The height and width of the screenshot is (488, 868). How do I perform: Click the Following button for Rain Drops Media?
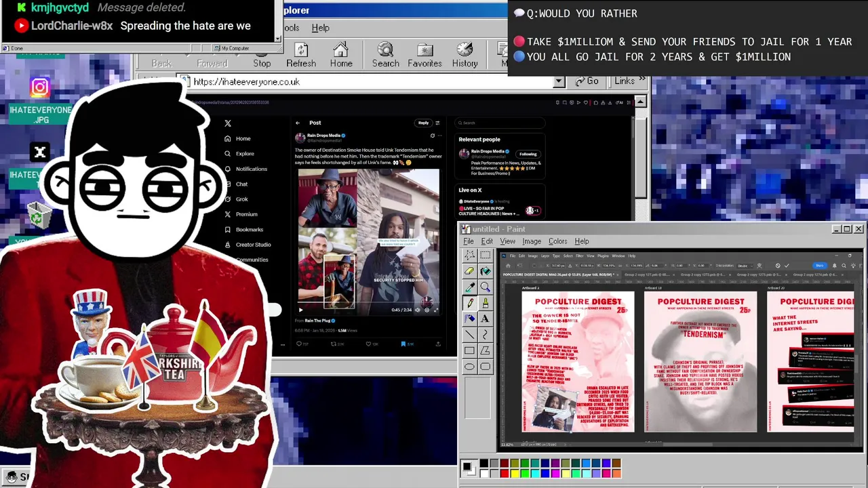pyautogui.click(x=528, y=154)
